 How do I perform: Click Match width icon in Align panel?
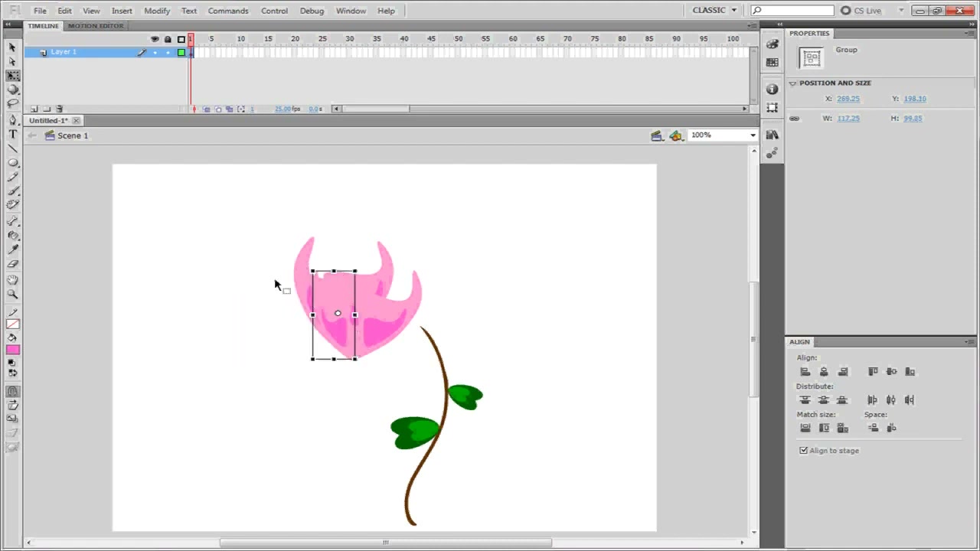point(805,429)
